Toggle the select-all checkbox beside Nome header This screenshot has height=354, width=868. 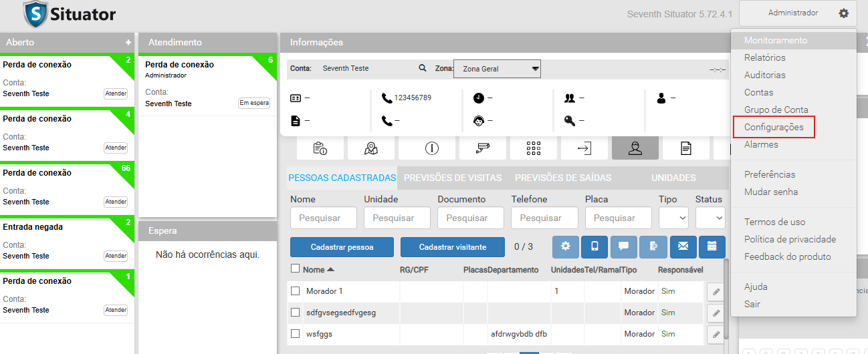point(295,269)
